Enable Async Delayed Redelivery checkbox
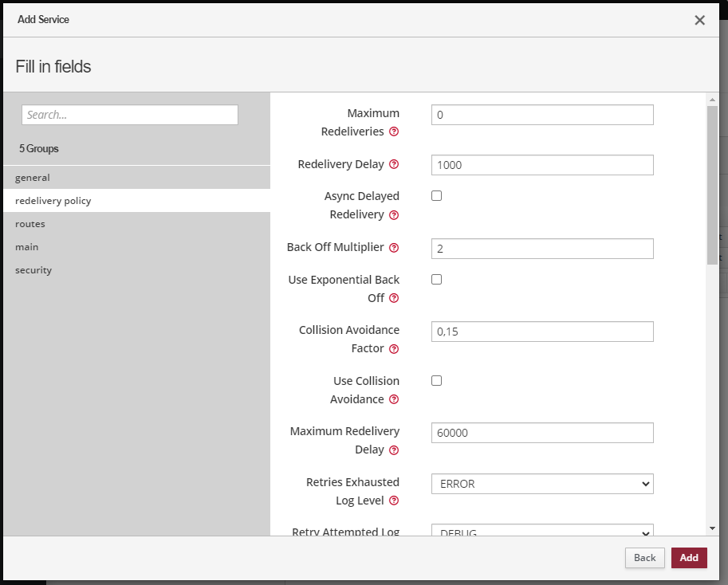Image resolution: width=728 pixels, height=585 pixels. pos(436,196)
